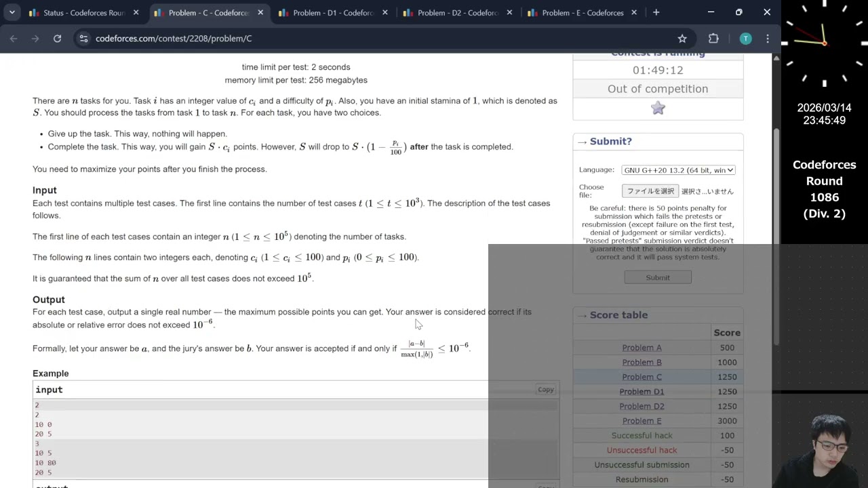Open Problem E link in score table
The image size is (868, 488).
pos(642,421)
